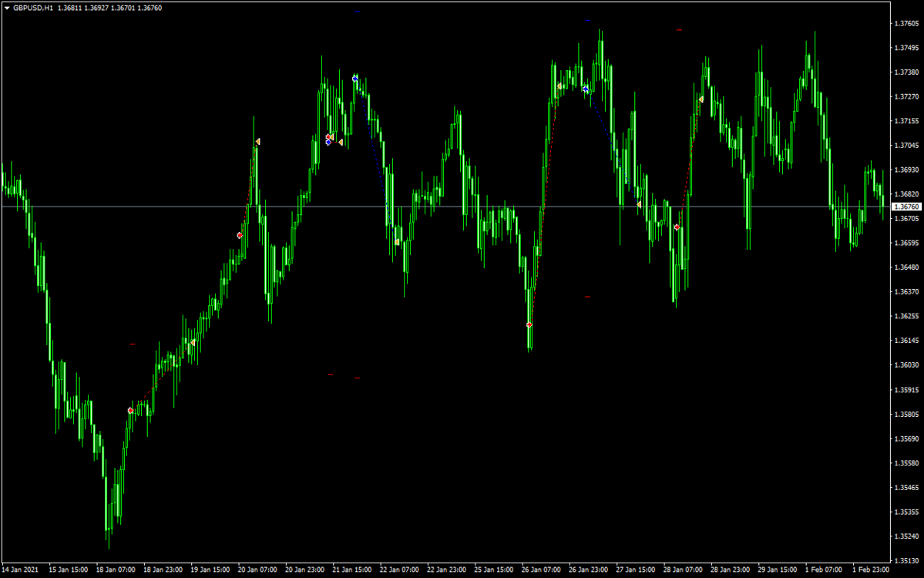Click the 1.37045 price axis label
This screenshot has width=924, height=578.
click(x=906, y=146)
